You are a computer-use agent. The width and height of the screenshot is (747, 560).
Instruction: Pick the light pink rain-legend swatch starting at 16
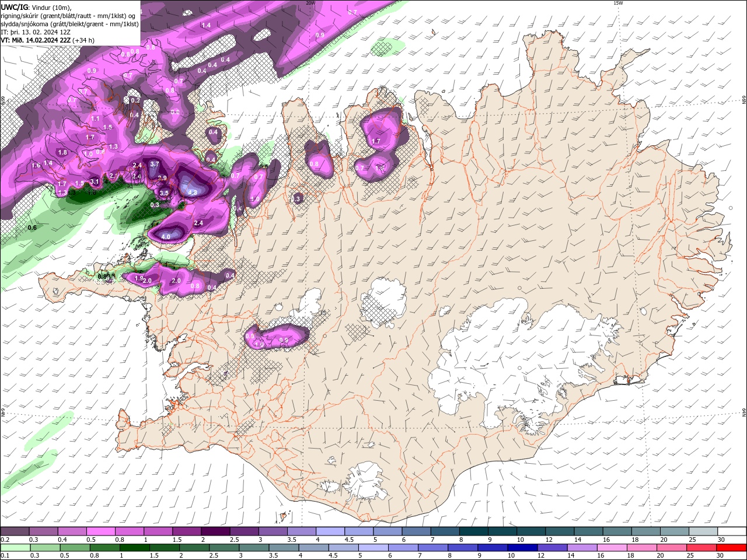coord(612,548)
